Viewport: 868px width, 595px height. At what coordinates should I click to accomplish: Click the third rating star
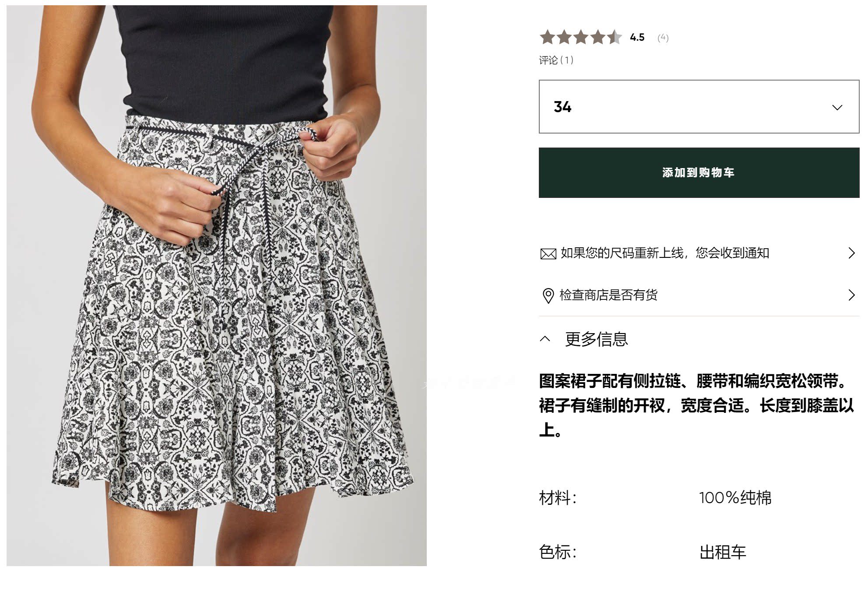(581, 37)
